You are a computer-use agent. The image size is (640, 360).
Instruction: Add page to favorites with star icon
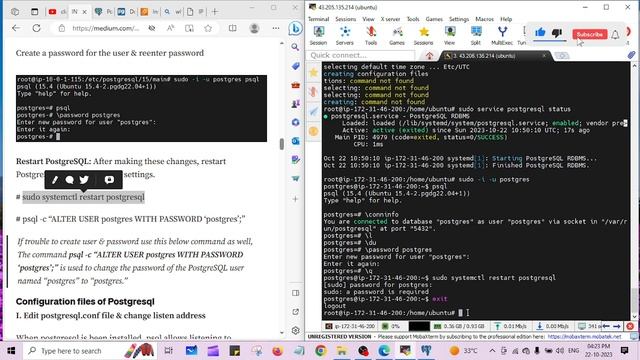click(x=208, y=28)
